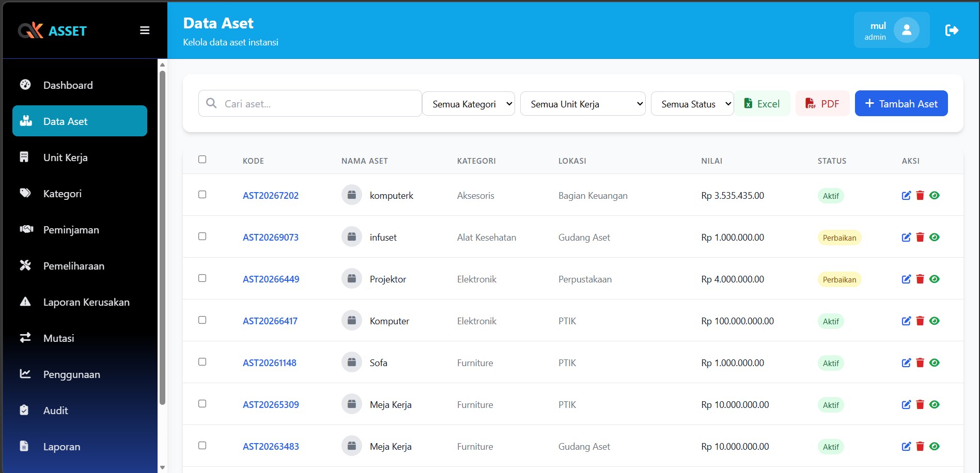The height and width of the screenshot is (473, 980).
Task: Click the hamburger menu icon in sidebar
Action: point(145,30)
